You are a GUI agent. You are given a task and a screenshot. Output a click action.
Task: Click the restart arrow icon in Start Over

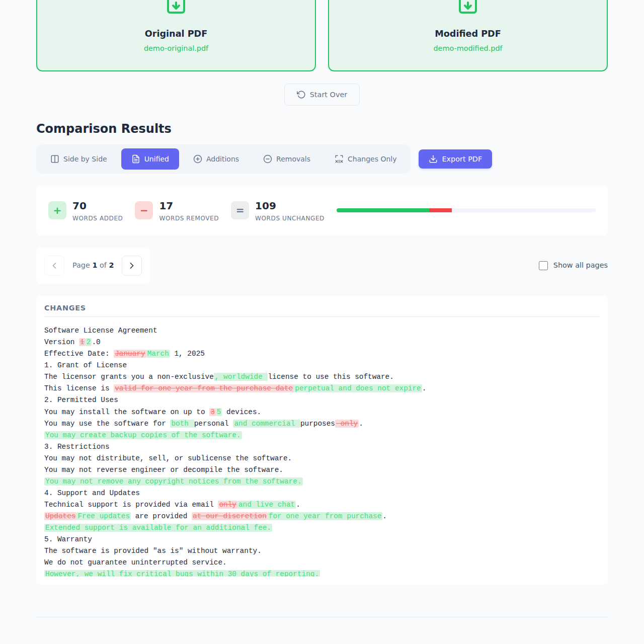301,95
